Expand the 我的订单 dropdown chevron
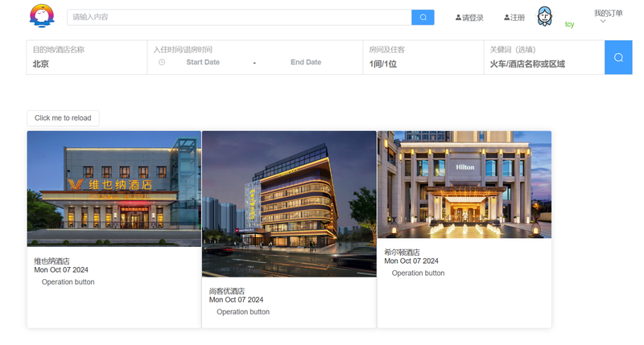The height and width of the screenshot is (345, 644). [603, 22]
